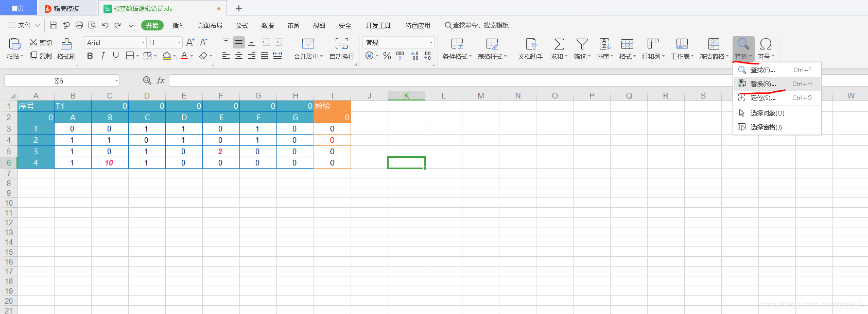
Task: Choose 选择对象(O) Select Objects entry
Action: coord(777,113)
